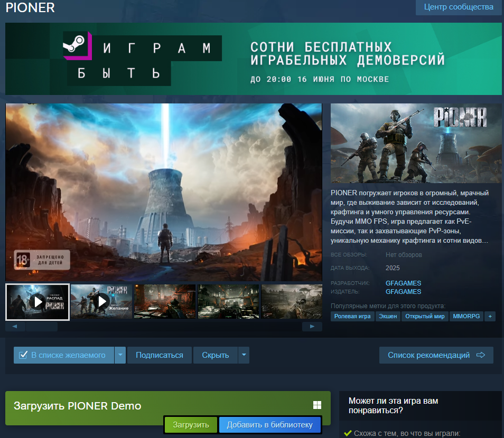Expand the wishlist dropdown arrow
The width and height of the screenshot is (504, 438).
pos(120,355)
